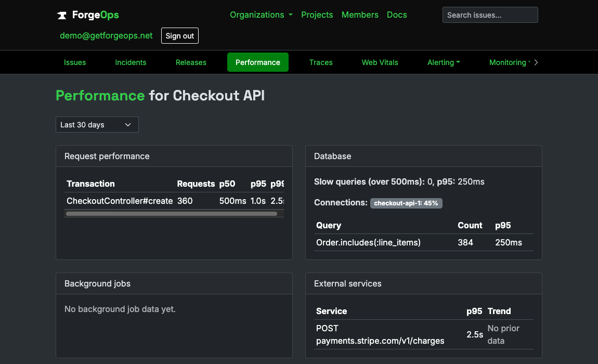Click the Request performance table horizontal scrollbar

tap(172, 214)
